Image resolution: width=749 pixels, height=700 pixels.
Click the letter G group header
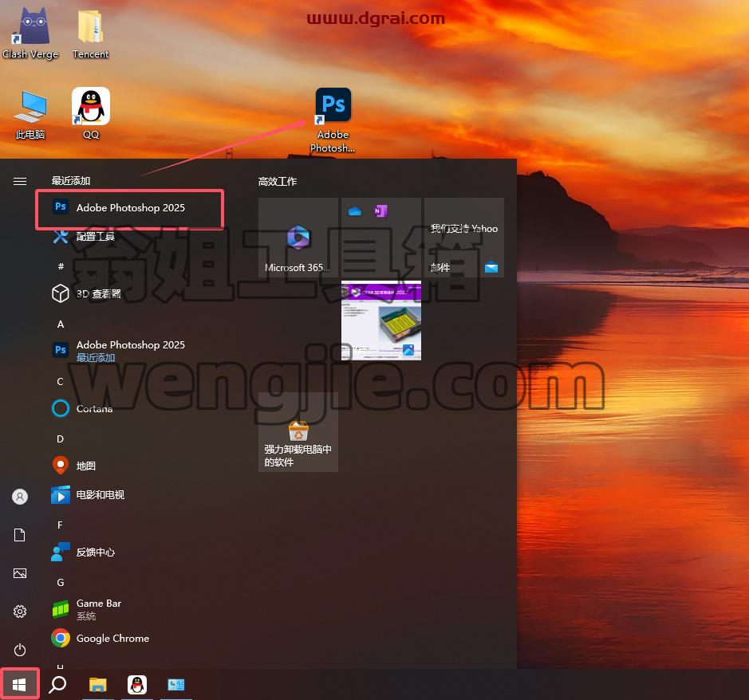tap(61, 583)
